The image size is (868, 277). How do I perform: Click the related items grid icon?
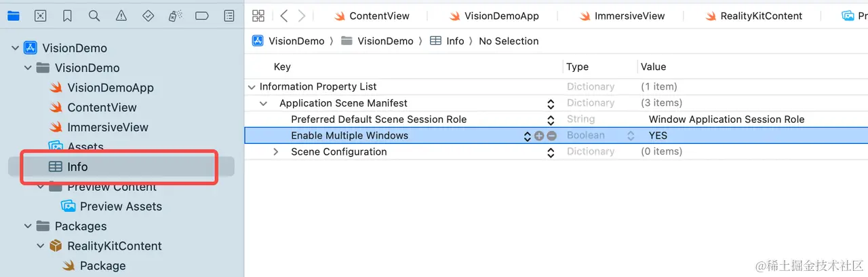pos(258,16)
